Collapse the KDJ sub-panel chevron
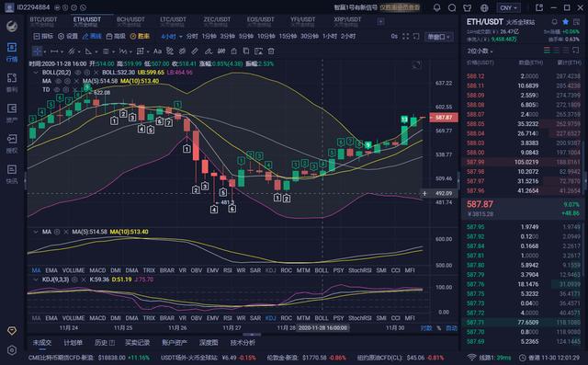 36,279
